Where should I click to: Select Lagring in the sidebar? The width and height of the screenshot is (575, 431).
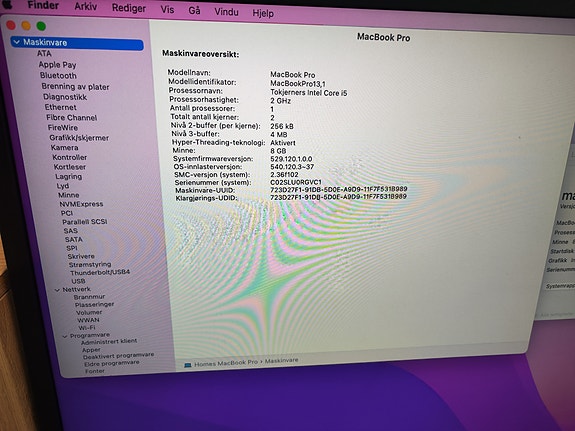click(69, 176)
